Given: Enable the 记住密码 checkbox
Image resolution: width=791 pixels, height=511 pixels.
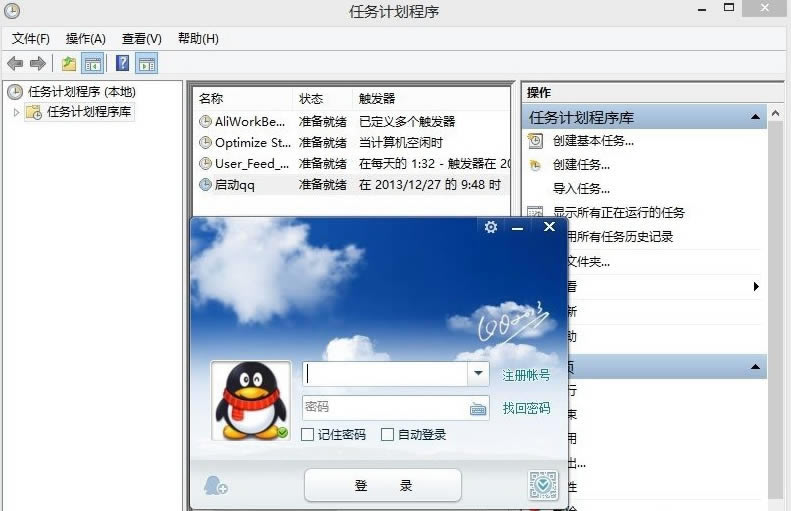Looking at the screenshot, I should 308,435.
